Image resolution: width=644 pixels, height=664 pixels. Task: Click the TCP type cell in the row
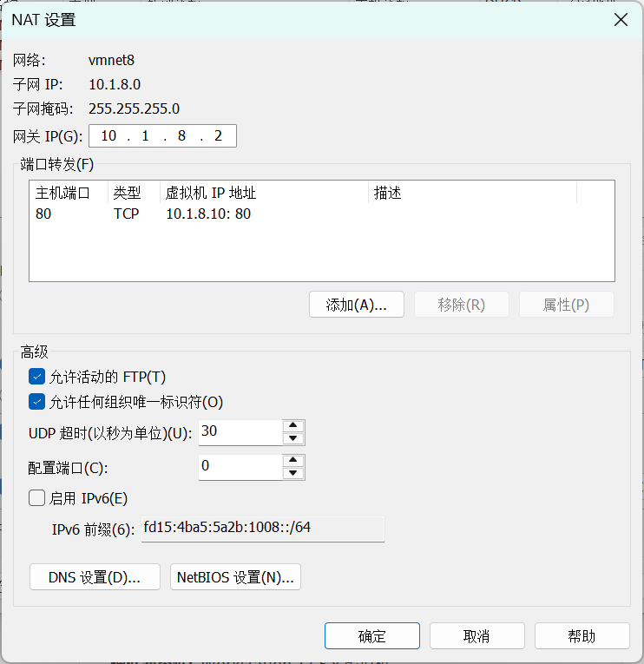coord(126,214)
